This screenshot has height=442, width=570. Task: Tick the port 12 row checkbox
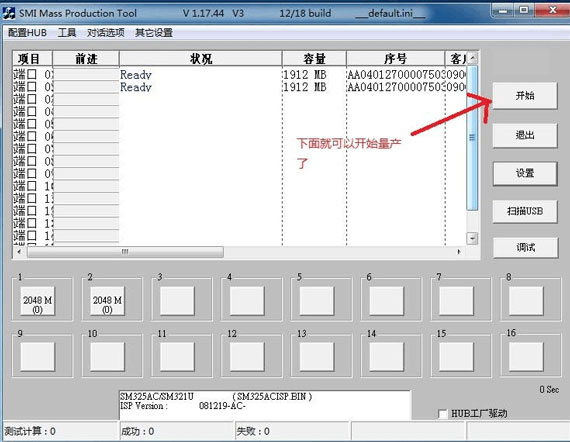[32, 210]
